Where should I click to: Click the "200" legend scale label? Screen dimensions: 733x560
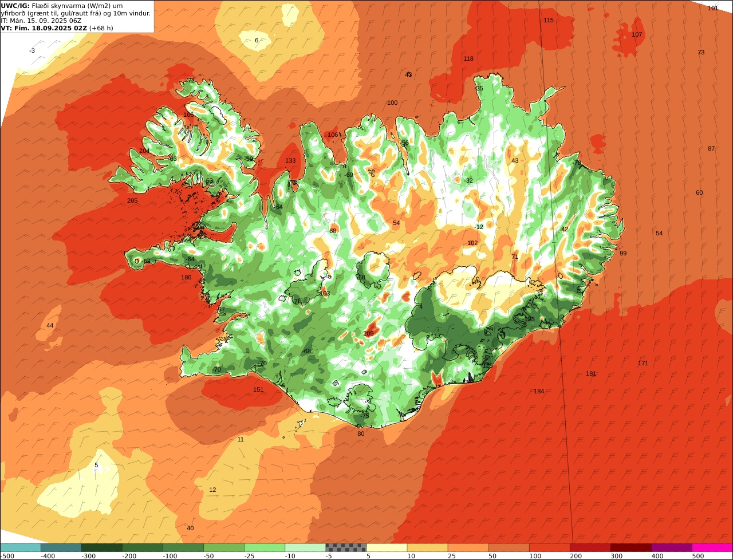[x=576, y=556]
